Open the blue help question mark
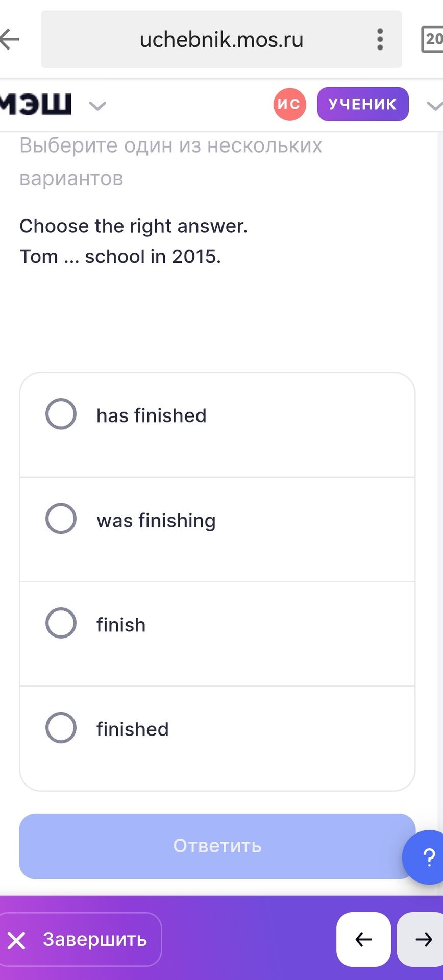Image resolution: width=443 pixels, height=980 pixels. click(x=426, y=857)
